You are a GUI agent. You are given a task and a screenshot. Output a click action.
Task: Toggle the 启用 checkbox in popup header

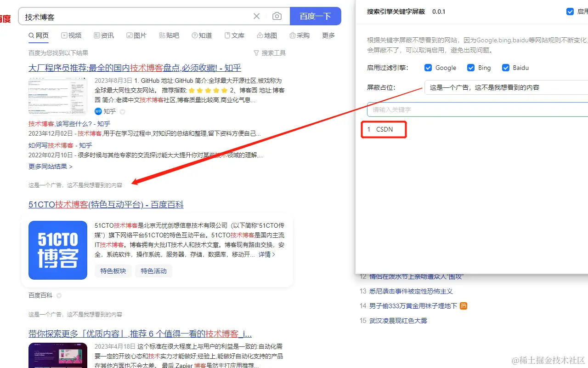coord(570,11)
